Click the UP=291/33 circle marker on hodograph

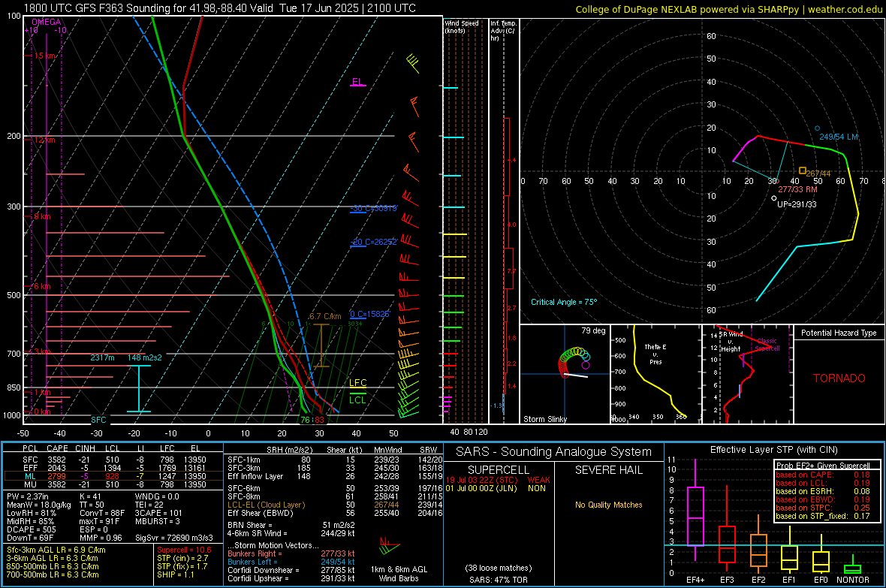pos(774,198)
